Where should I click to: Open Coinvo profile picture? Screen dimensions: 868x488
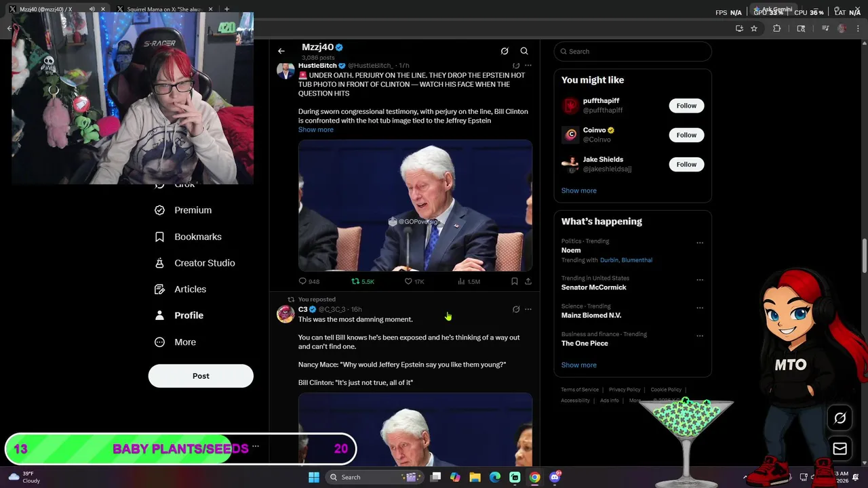tap(570, 135)
